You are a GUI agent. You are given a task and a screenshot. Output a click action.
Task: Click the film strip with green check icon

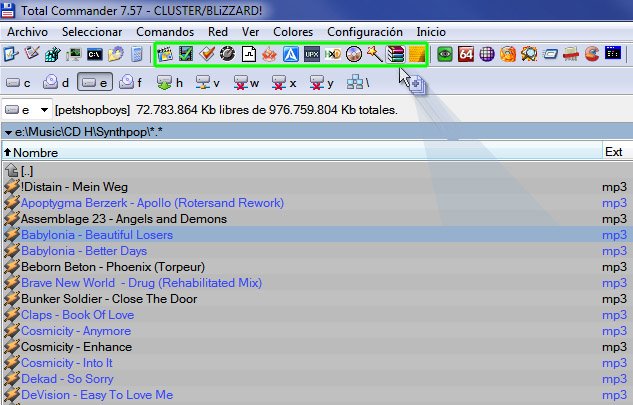click(186, 54)
